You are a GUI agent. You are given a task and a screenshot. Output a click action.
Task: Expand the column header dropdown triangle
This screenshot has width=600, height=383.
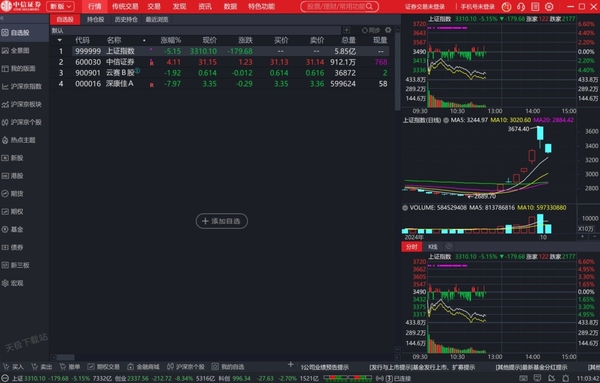pos(60,40)
